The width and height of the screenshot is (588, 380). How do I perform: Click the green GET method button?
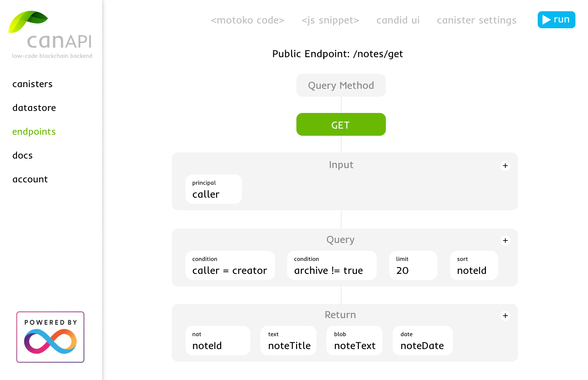tap(341, 125)
